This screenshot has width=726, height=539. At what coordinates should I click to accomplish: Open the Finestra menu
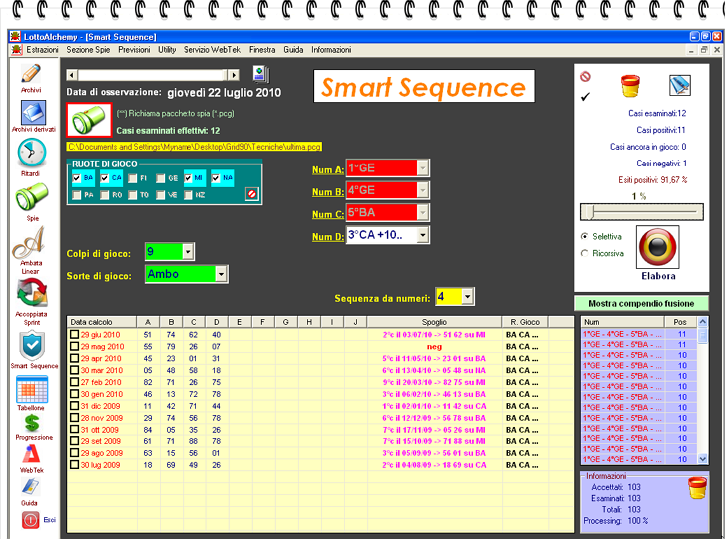[262, 50]
